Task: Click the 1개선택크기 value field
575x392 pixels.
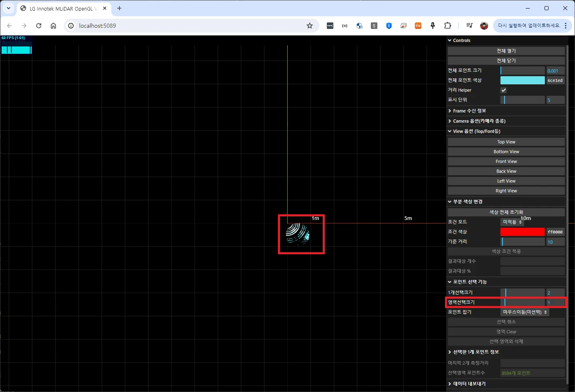Action: click(x=555, y=293)
